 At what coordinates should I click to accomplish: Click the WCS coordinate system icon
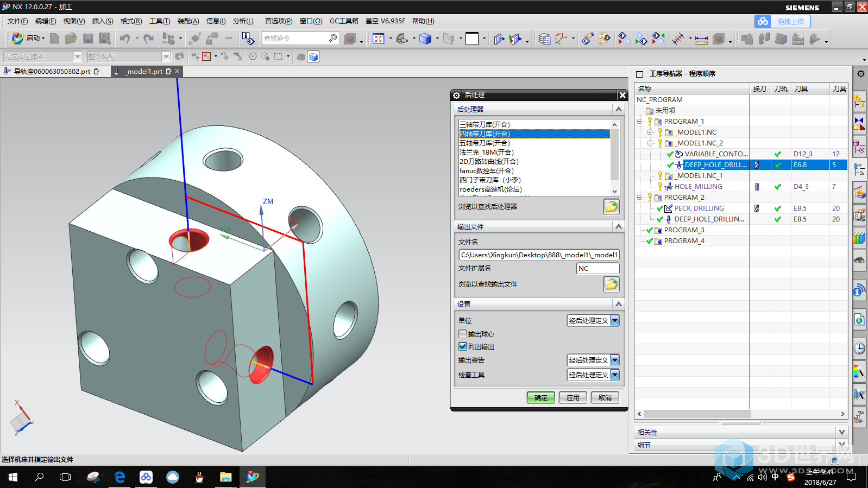coord(561,39)
